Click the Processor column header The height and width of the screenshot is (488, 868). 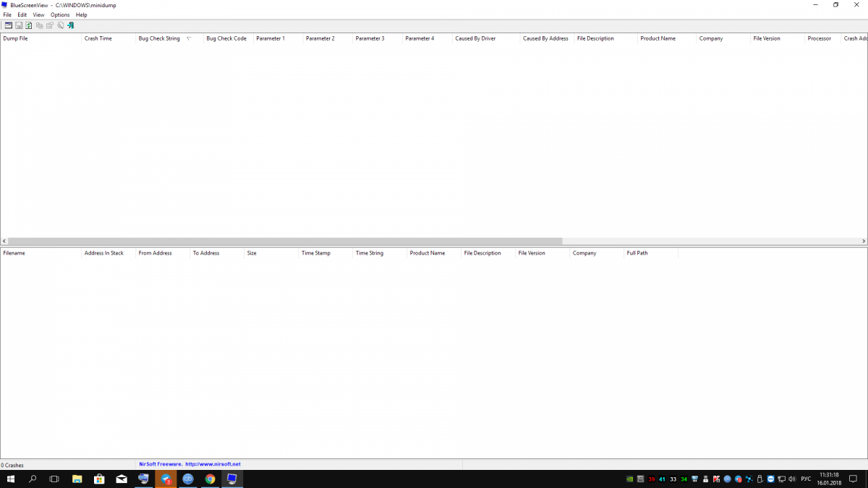(823, 38)
